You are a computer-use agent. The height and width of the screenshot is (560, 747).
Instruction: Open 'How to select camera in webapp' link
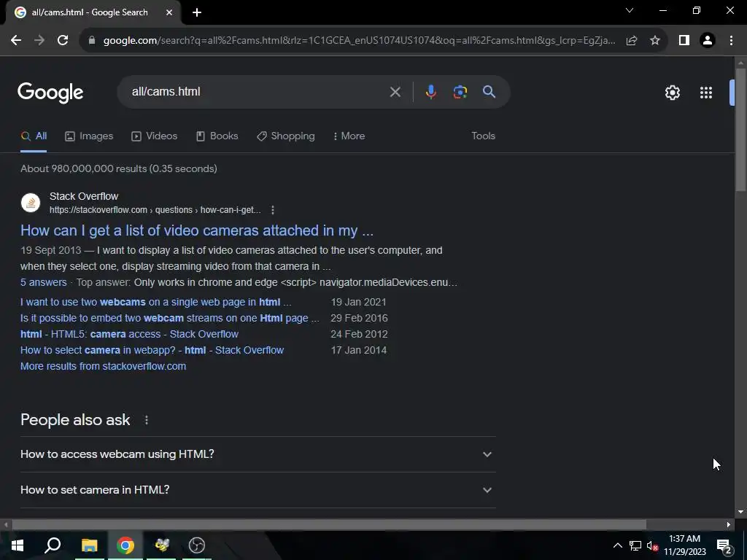click(x=152, y=351)
